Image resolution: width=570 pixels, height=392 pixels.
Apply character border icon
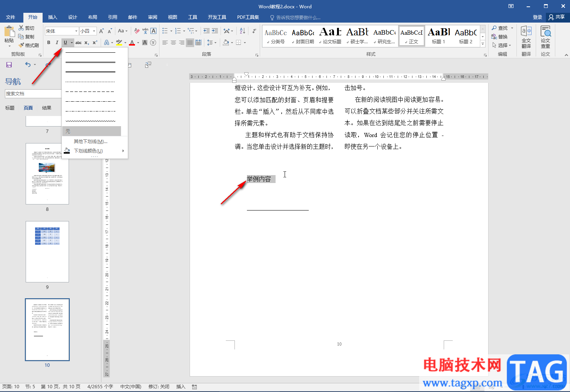coord(153,31)
